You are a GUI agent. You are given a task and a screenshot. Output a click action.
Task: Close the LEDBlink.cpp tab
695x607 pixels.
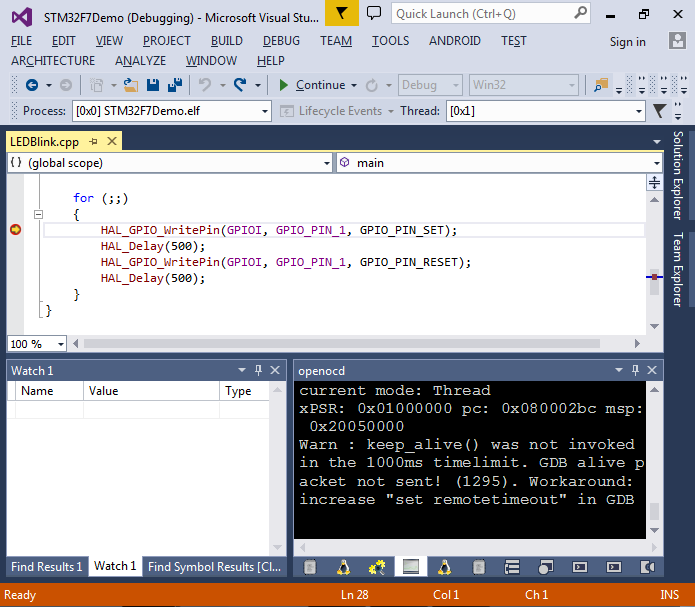(112, 141)
